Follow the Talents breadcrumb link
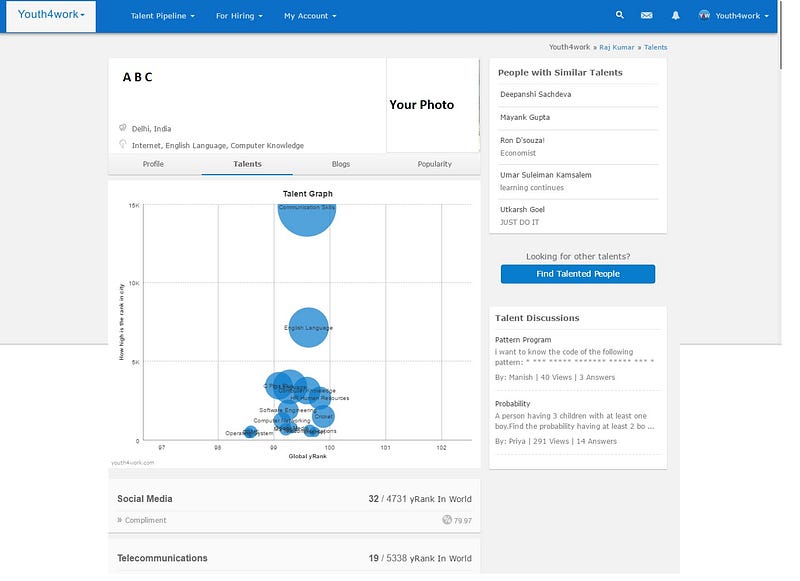 pyautogui.click(x=656, y=47)
